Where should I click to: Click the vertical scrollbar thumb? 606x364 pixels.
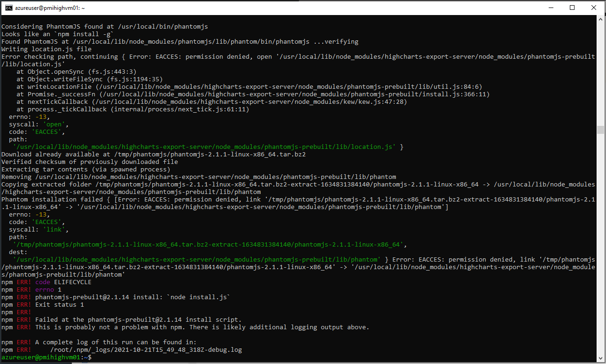pos(600,130)
